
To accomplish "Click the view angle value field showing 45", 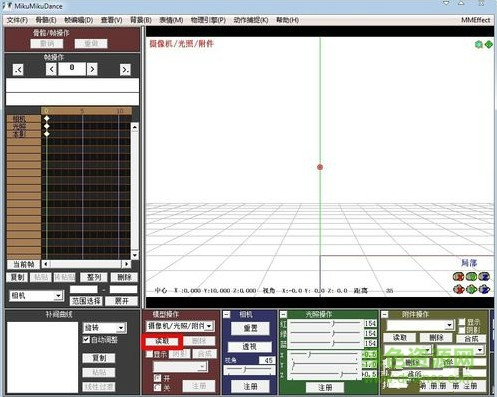I will point(267,360).
